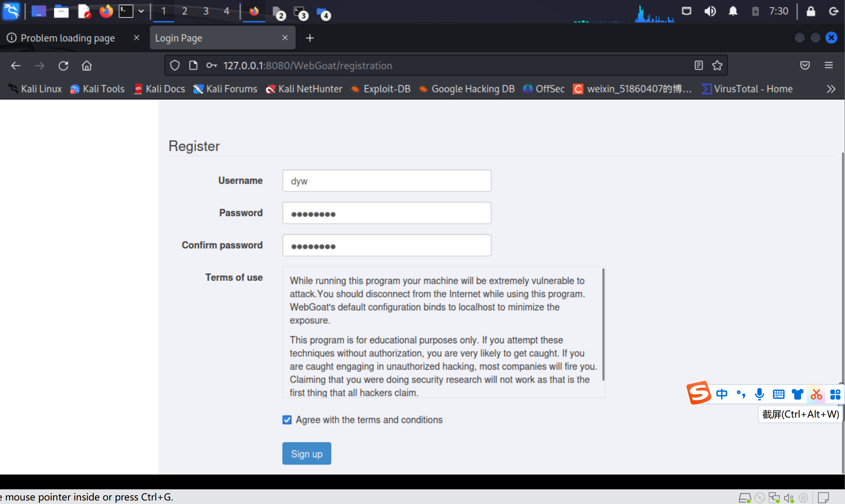The height and width of the screenshot is (504, 845).
Task: Open the notifications bell icon
Action: point(733,11)
